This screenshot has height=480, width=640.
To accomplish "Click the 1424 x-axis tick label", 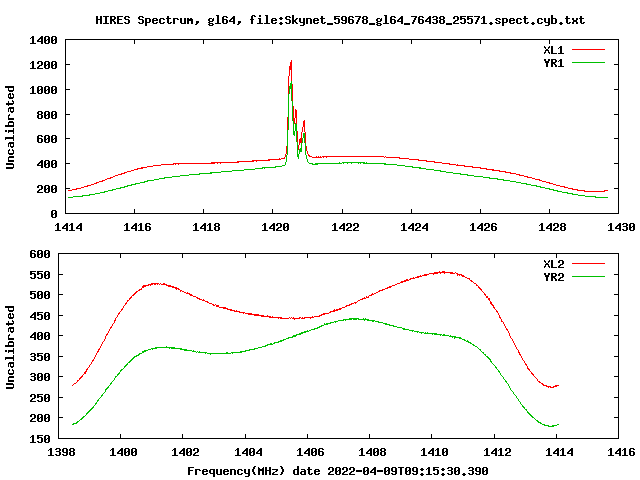I will coord(414,227).
